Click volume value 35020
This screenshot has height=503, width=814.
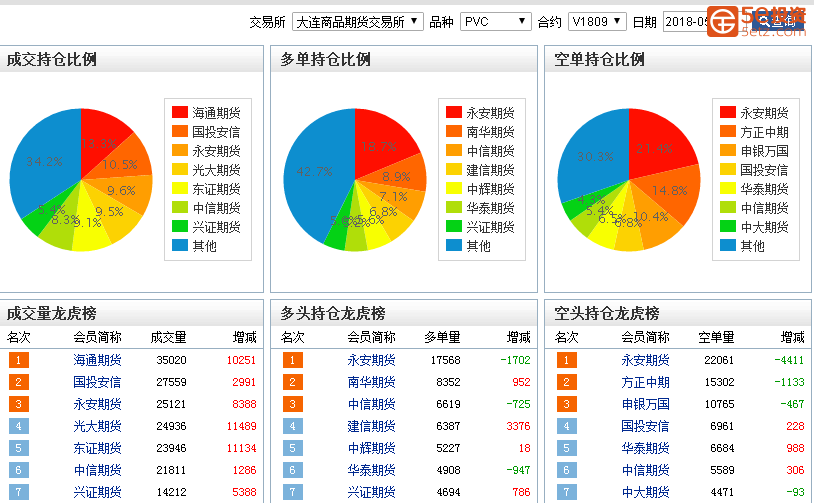171,360
